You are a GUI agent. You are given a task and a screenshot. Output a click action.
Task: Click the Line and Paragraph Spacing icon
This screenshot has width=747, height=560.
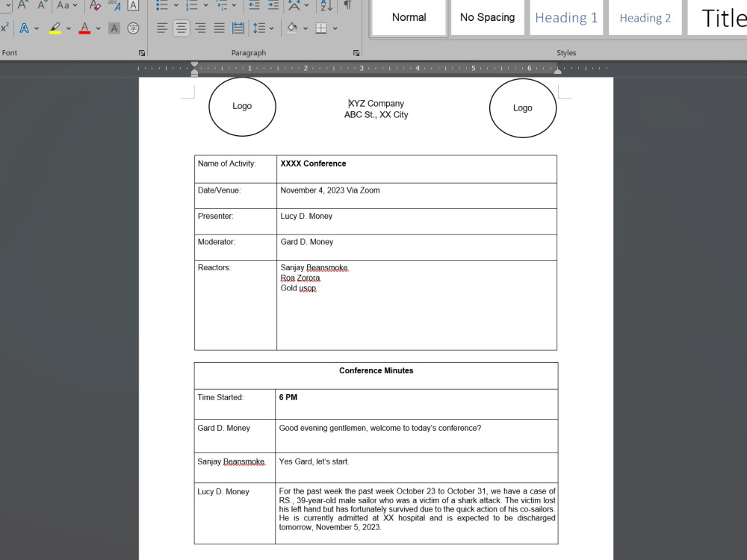(258, 28)
